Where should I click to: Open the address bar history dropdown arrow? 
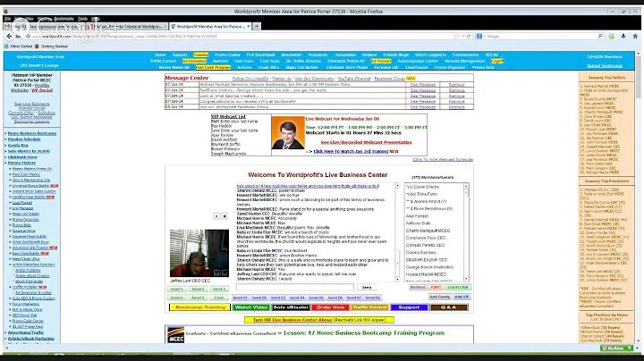click(x=463, y=37)
